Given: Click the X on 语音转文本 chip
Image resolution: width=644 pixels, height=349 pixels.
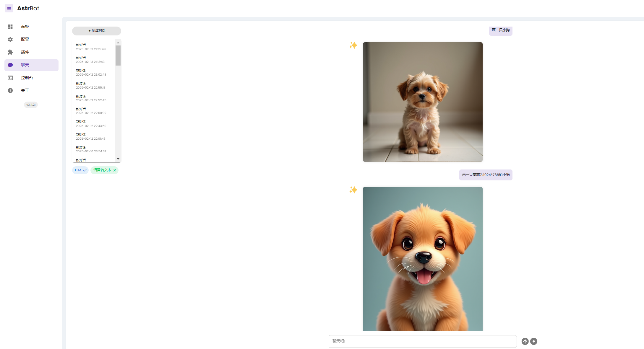Looking at the screenshot, I should point(115,170).
